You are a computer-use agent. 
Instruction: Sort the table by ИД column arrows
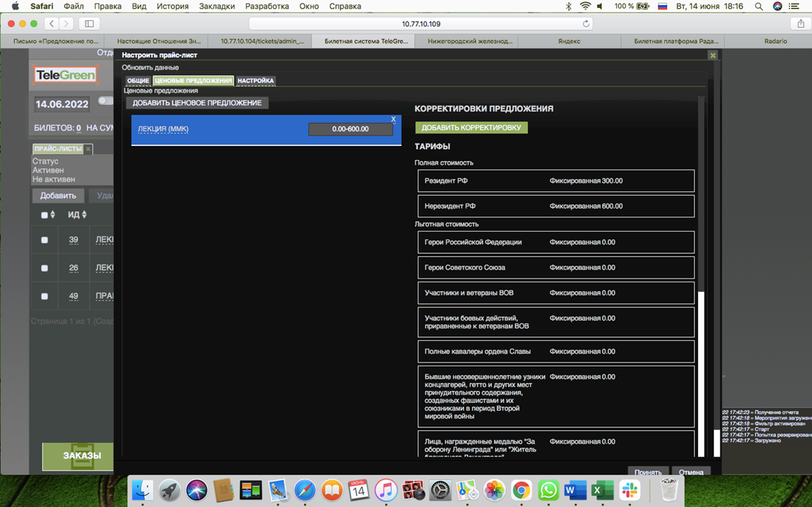84,215
